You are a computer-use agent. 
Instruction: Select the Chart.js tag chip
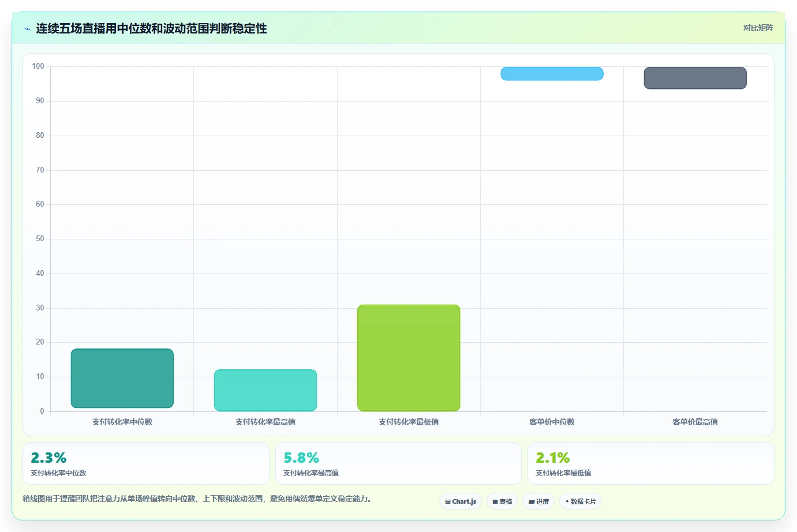[x=461, y=501]
